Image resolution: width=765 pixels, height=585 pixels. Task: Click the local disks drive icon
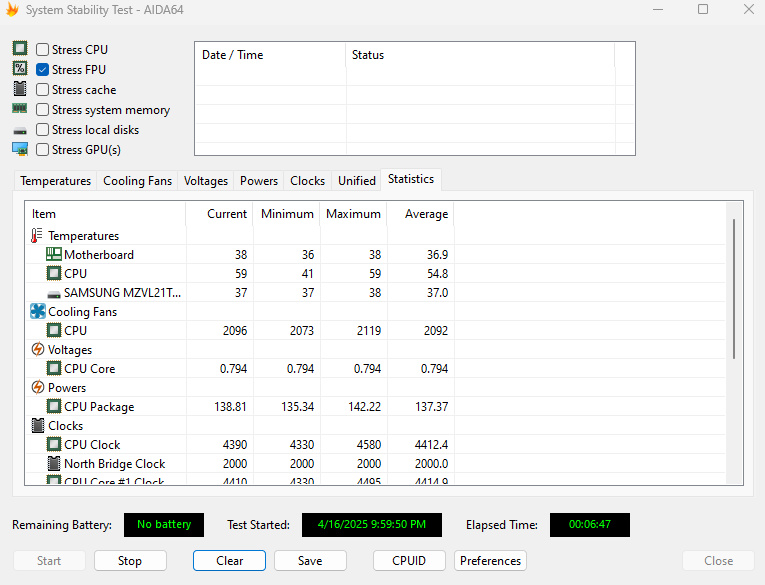click(x=20, y=130)
